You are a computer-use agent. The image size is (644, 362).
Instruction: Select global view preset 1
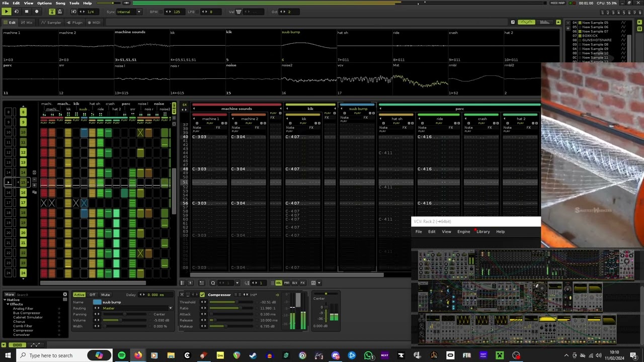point(603,13)
